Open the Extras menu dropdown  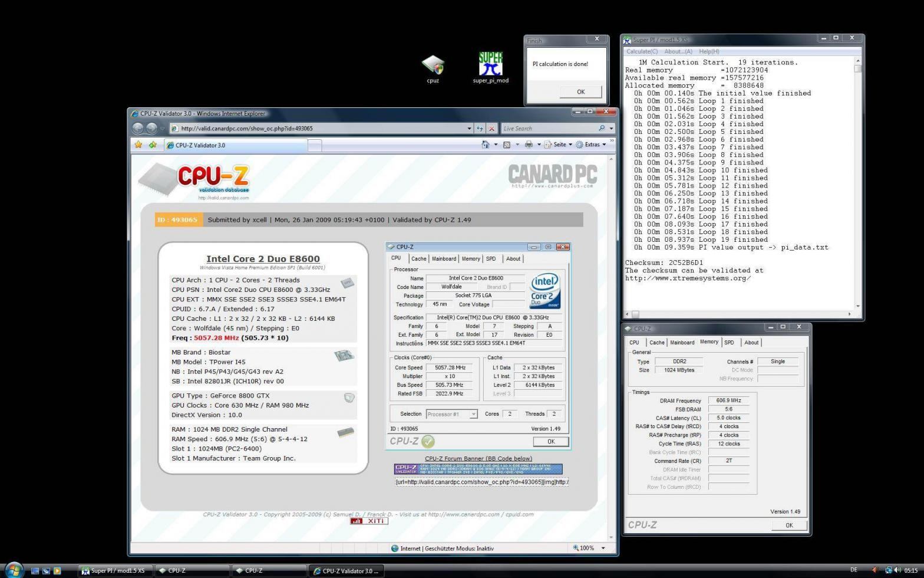(591, 144)
